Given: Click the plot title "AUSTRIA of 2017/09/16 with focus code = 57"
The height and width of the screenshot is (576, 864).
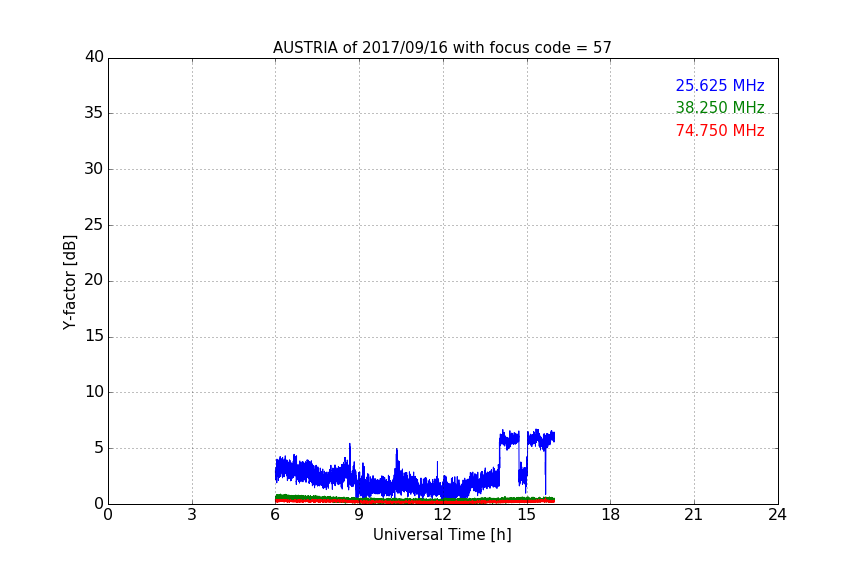Looking at the screenshot, I should [442, 48].
